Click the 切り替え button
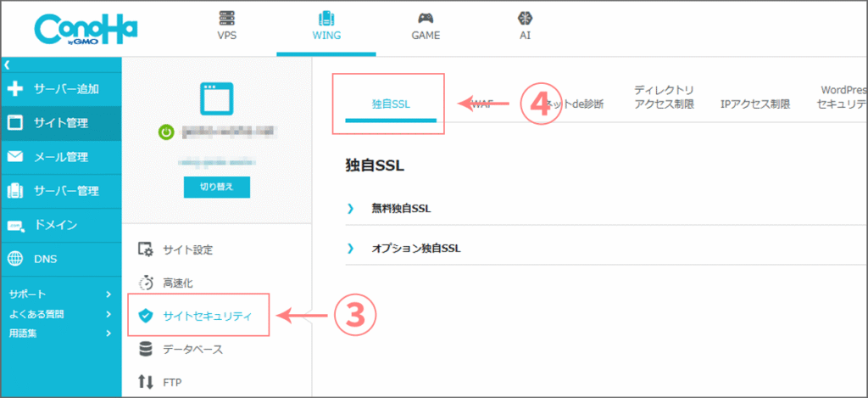Viewport: 868px width, 398px height. [217, 188]
